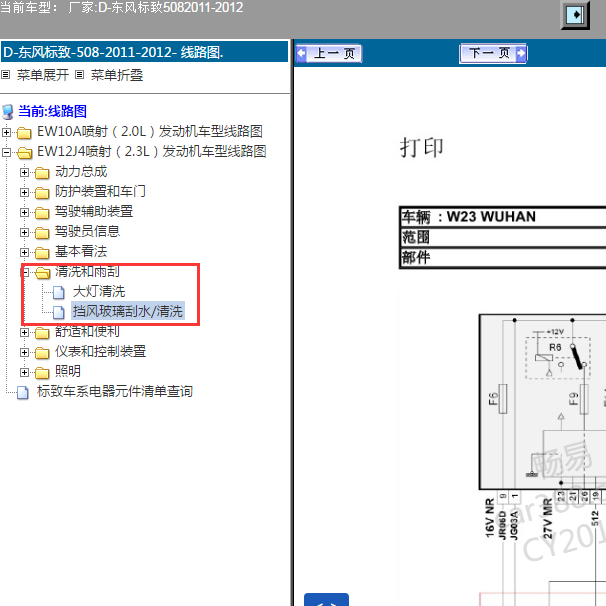The height and width of the screenshot is (606, 606).
Task: Open the 动力总成 tree item
Action: click(x=81, y=171)
